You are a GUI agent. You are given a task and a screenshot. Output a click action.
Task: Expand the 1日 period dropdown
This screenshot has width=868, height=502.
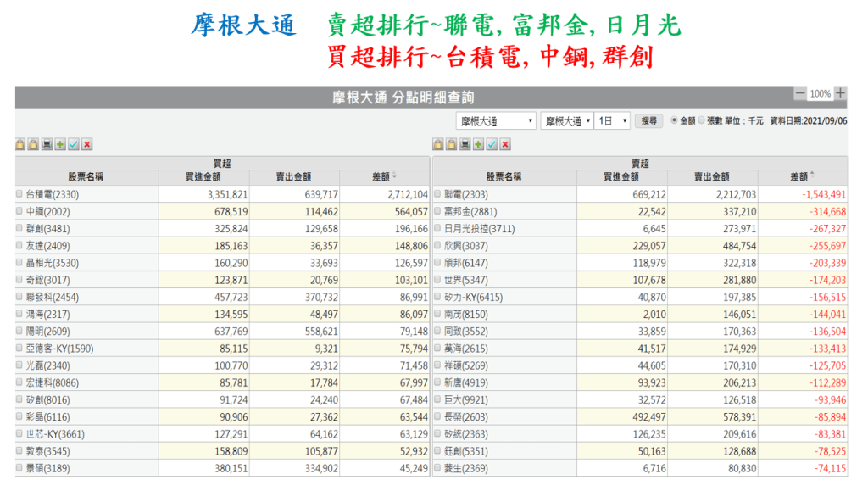(611, 121)
